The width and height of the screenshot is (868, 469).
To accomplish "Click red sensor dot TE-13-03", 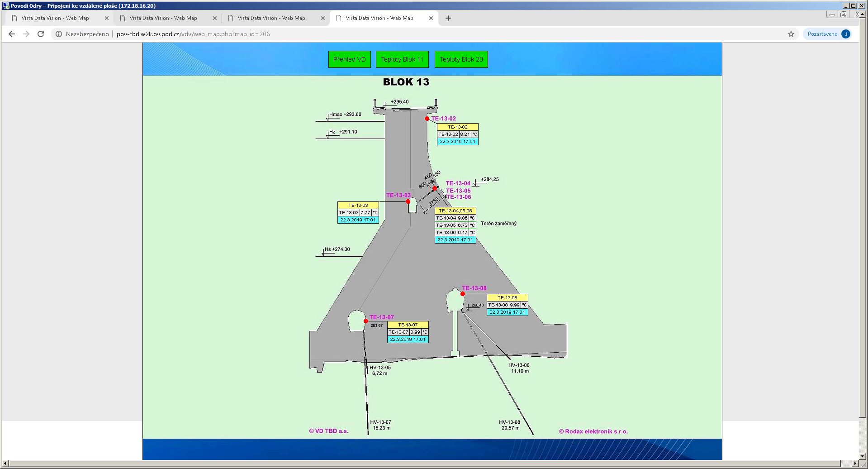I will coord(408,201).
